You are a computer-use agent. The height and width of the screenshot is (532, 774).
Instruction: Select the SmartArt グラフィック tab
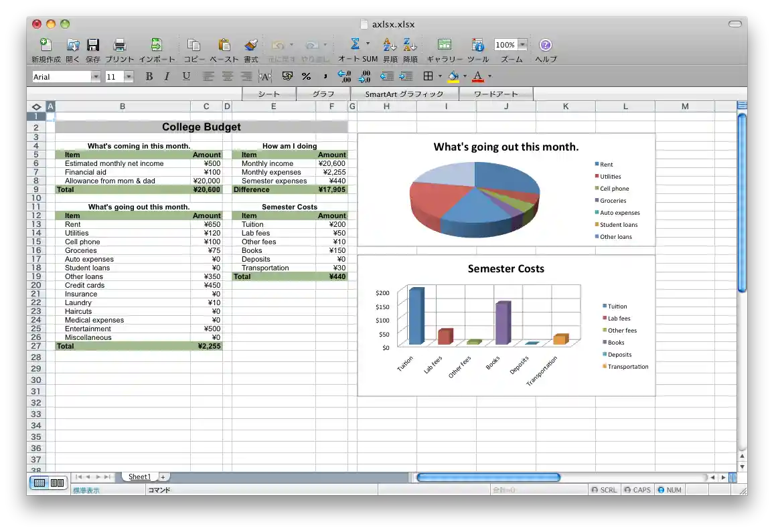click(405, 94)
